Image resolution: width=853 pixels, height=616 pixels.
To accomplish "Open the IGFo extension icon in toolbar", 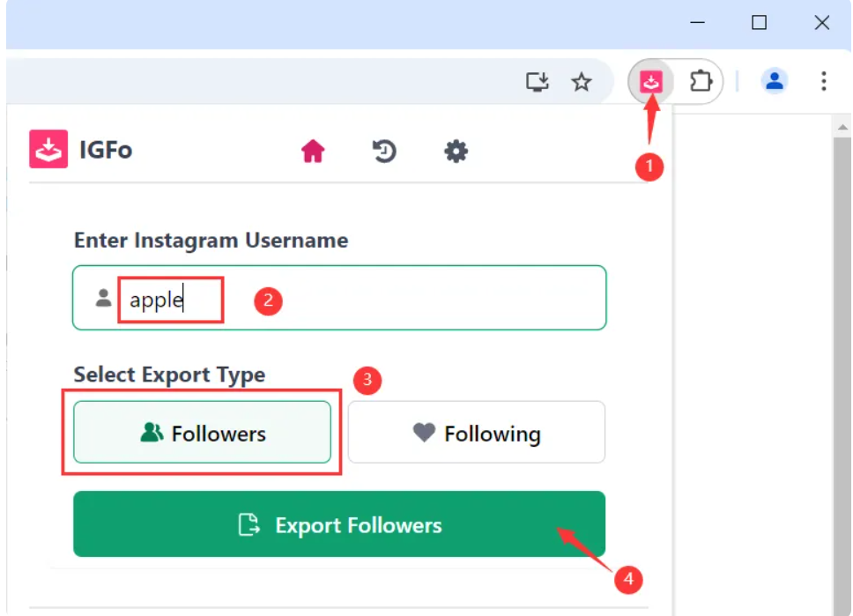I will click(x=650, y=82).
